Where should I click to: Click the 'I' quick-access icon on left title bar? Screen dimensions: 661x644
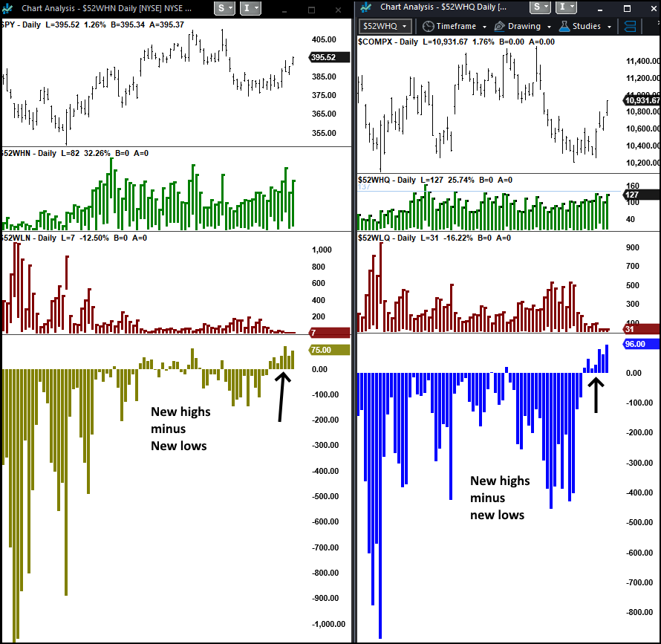[247, 8]
